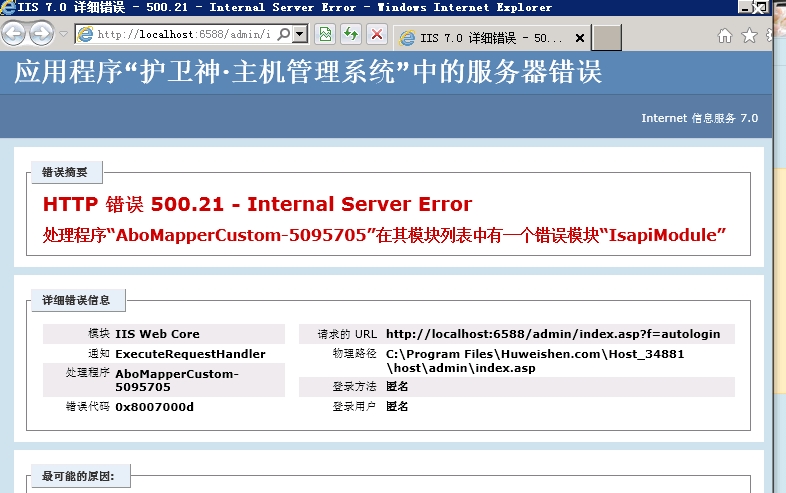The image size is (786, 493).
Task: Click the physical path C:\Program Files\Huweishen.com text
Action: [x=535, y=361]
